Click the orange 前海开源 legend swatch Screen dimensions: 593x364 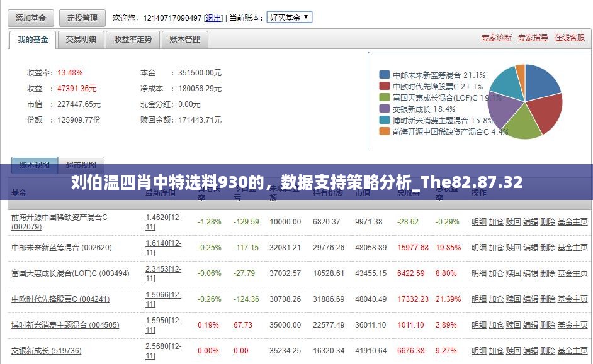[384, 131]
